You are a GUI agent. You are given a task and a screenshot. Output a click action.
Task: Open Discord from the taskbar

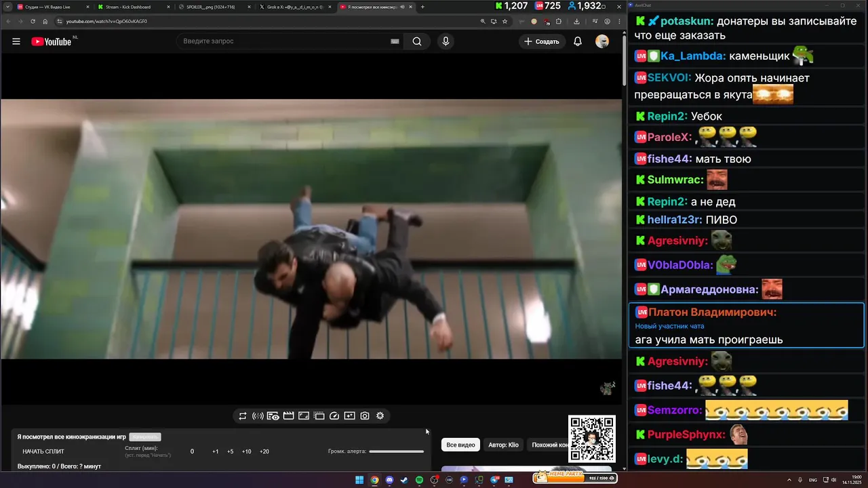(389, 480)
